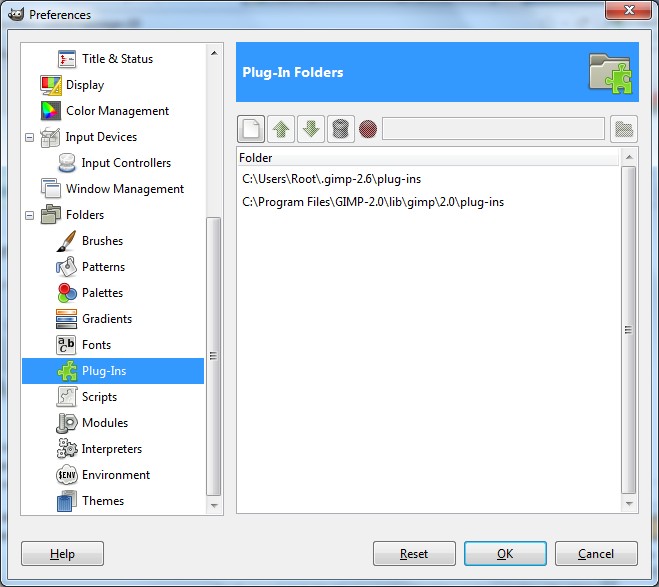This screenshot has height=587, width=659.
Task: Select Gradients text label in tree
Action: click(107, 319)
